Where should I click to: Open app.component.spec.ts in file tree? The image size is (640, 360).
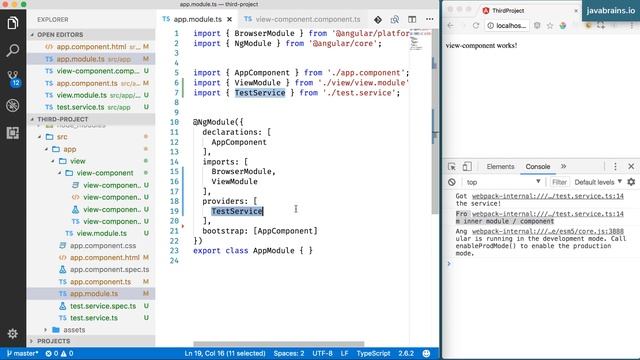pos(91,269)
